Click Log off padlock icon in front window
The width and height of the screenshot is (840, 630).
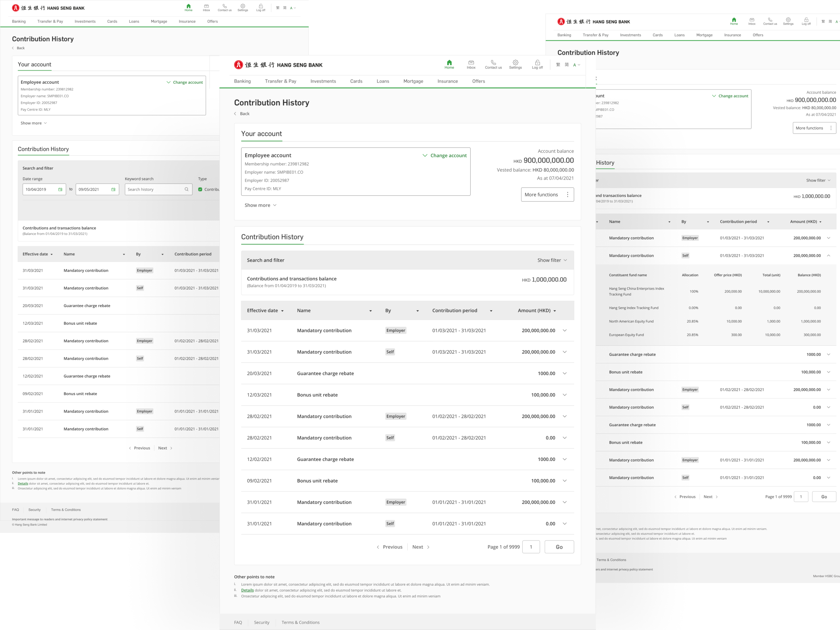(x=537, y=63)
